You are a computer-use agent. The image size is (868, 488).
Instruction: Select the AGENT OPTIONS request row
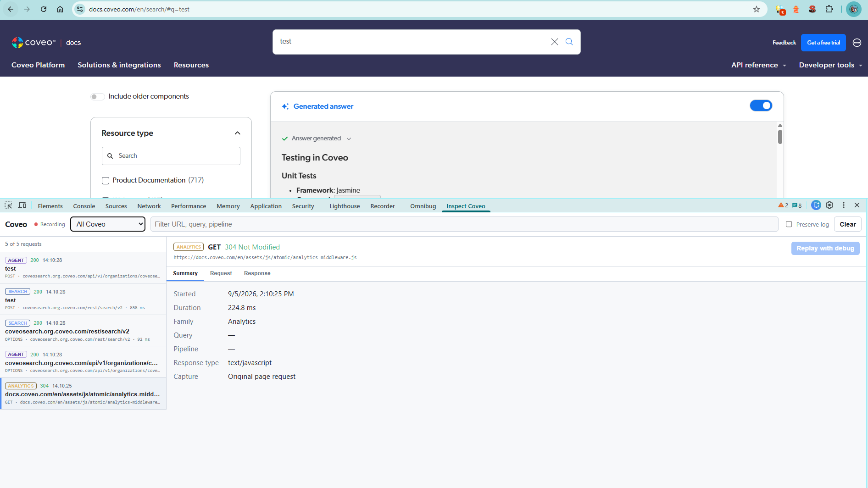pos(83,362)
